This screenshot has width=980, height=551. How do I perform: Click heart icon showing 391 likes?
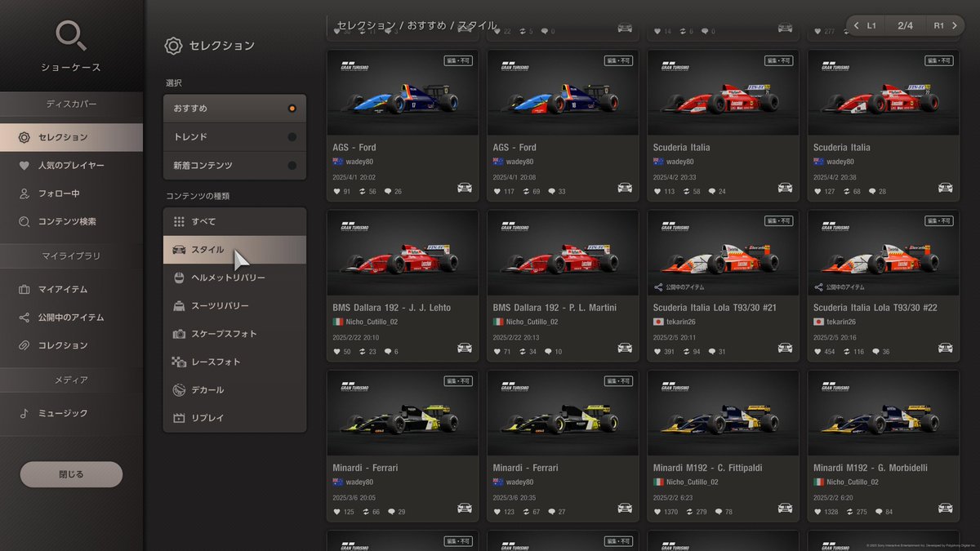click(x=657, y=352)
